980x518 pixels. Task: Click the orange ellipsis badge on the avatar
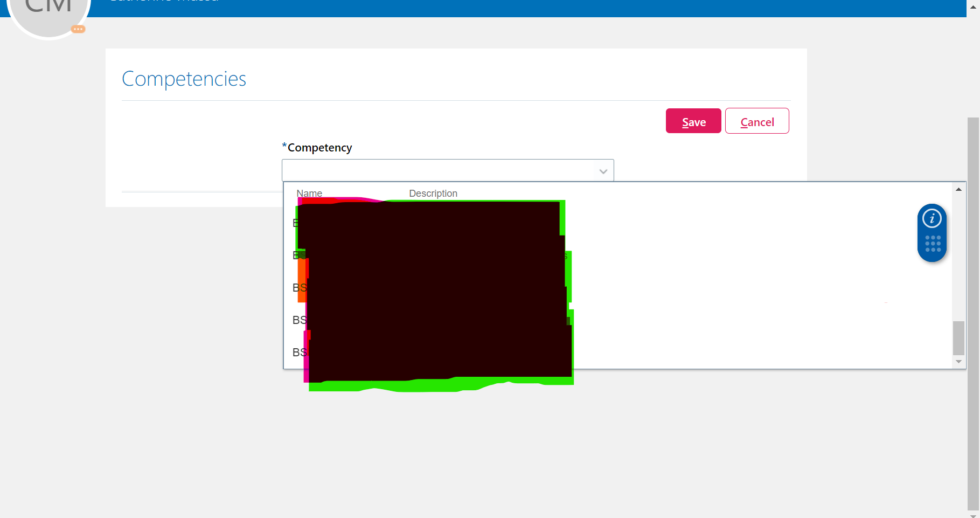pos(78,29)
